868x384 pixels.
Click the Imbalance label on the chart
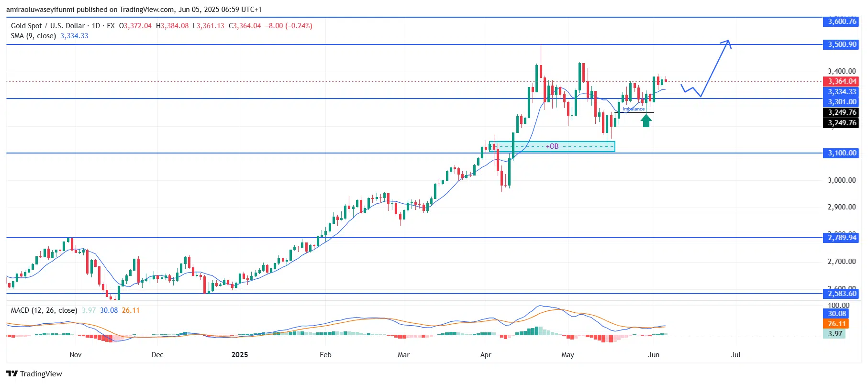[x=634, y=109]
